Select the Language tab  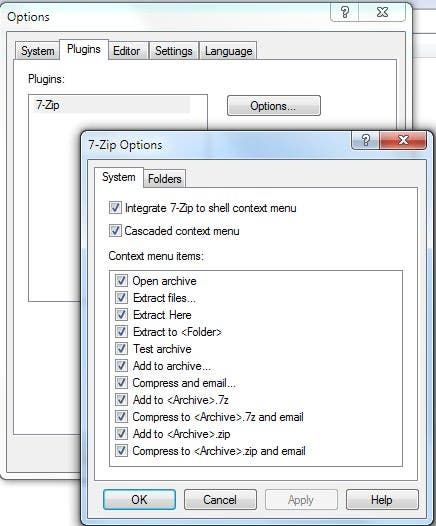[228, 51]
